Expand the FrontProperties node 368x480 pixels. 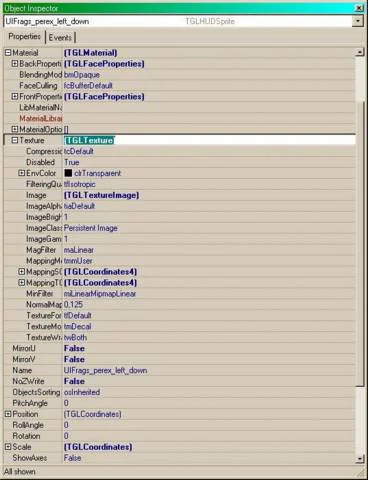tap(15, 96)
